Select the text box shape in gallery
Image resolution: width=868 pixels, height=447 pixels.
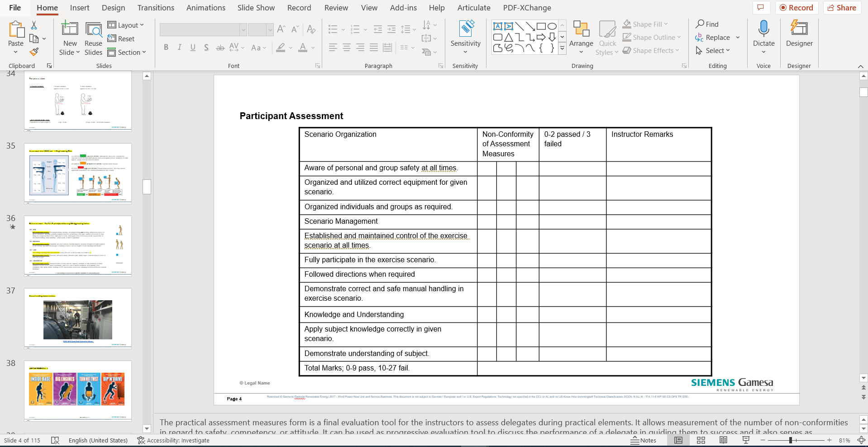click(498, 26)
